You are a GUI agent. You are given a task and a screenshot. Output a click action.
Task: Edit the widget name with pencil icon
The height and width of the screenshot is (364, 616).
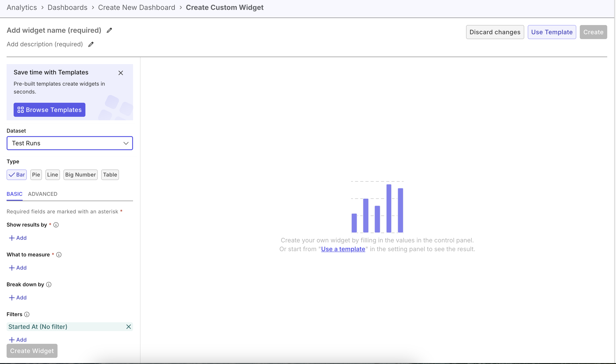109,31
